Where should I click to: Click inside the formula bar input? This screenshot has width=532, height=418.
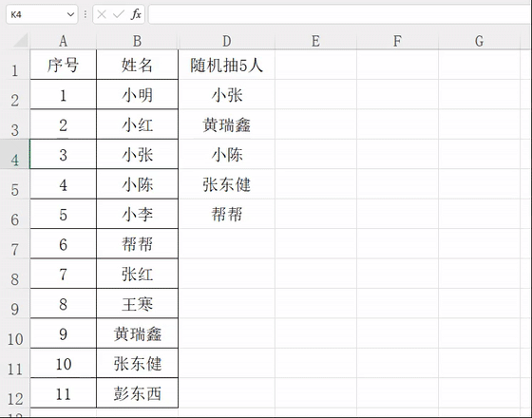[x=340, y=14]
